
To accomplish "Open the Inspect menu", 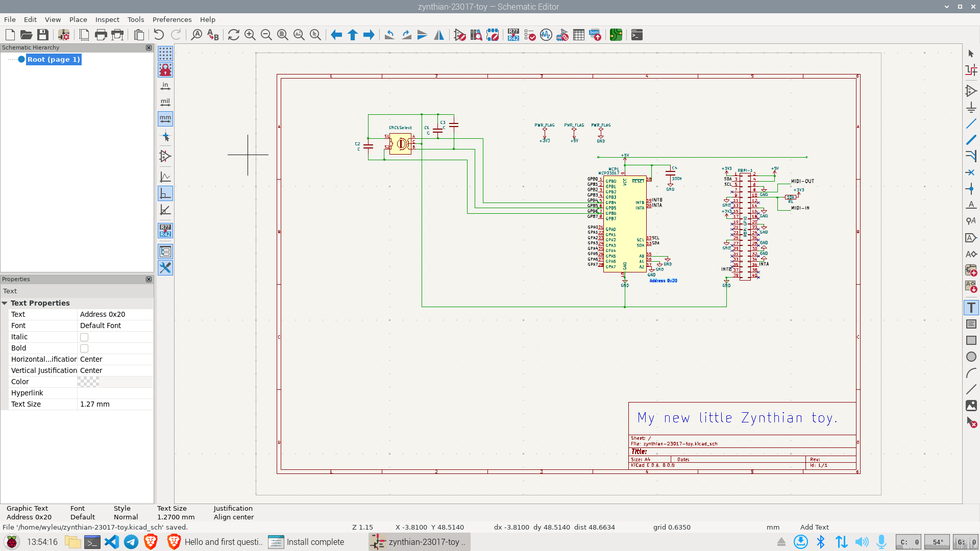I will pos(107,19).
